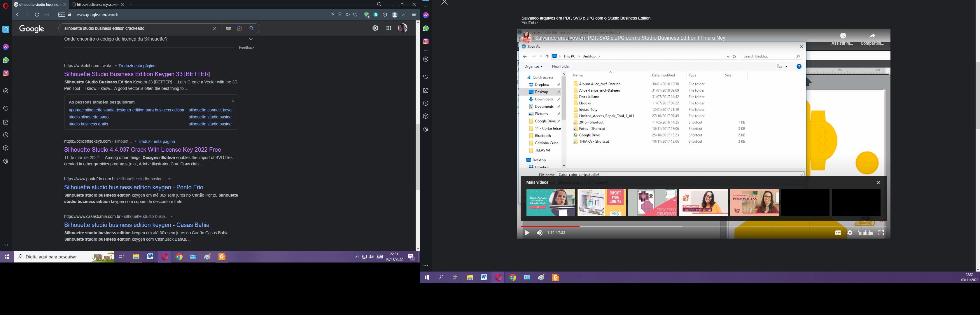Open YouTube player settings gear

[850, 233]
